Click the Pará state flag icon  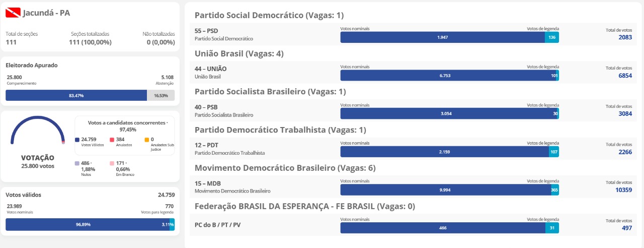13,13
